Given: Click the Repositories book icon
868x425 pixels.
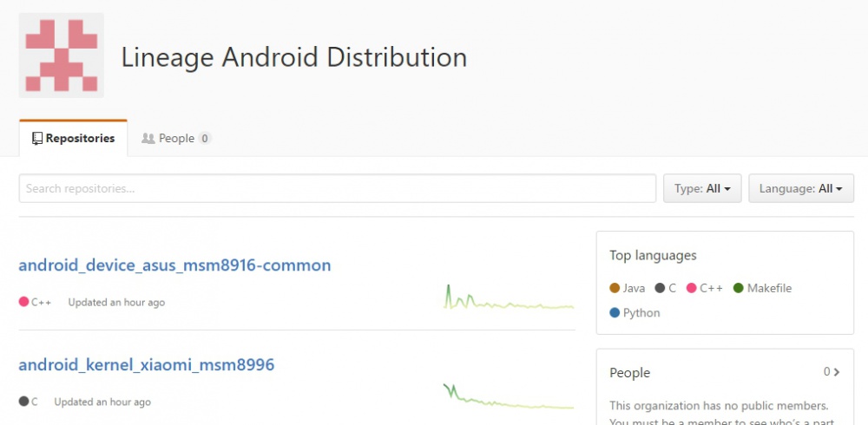Looking at the screenshot, I should tap(37, 138).
